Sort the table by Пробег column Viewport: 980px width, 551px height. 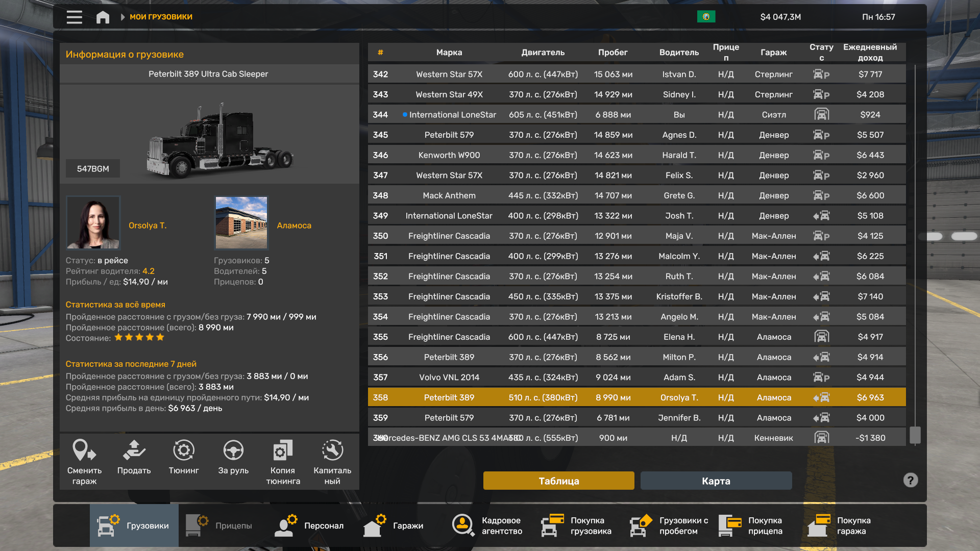[612, 52]
